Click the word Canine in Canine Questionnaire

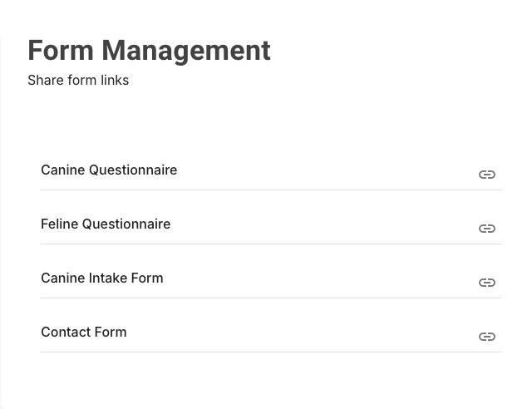[63, 170]
